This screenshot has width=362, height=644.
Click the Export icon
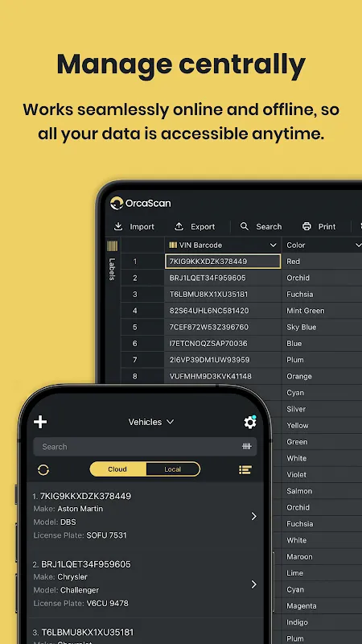pyautogui.click(x=179, y=227)
